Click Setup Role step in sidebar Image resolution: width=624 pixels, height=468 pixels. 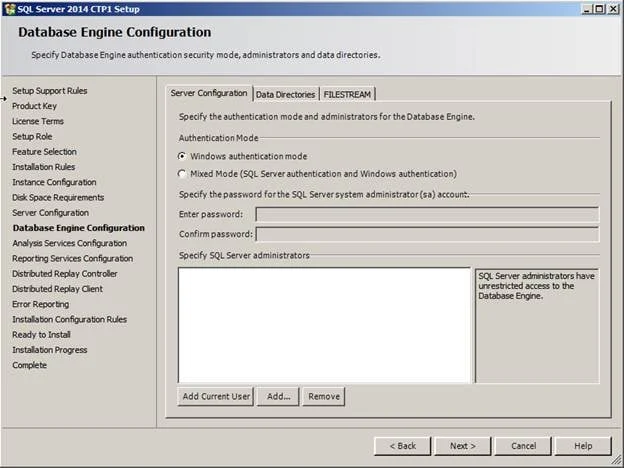pos(32,136)
